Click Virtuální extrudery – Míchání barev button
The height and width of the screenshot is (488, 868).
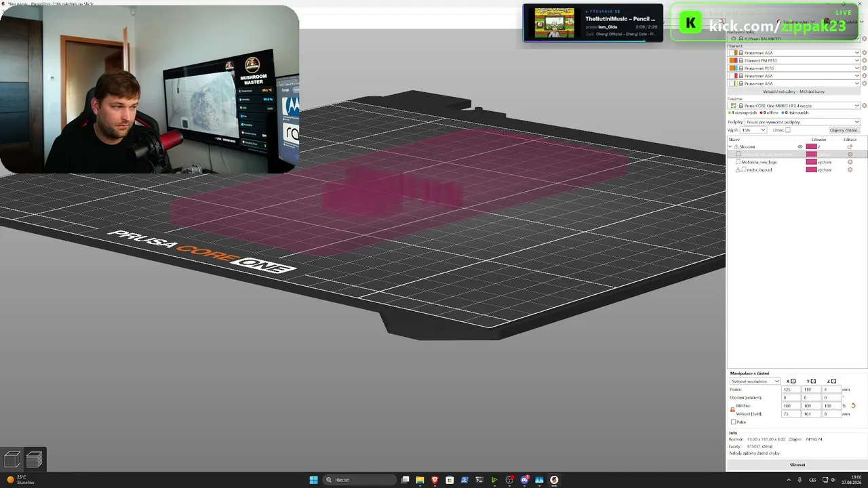(x=793, y=91)
